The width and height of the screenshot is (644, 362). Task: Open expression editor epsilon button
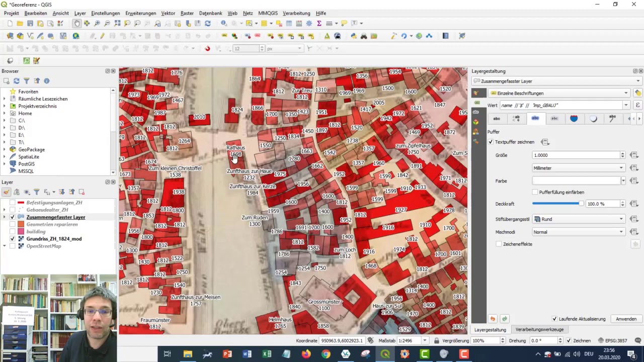point(638,105)
